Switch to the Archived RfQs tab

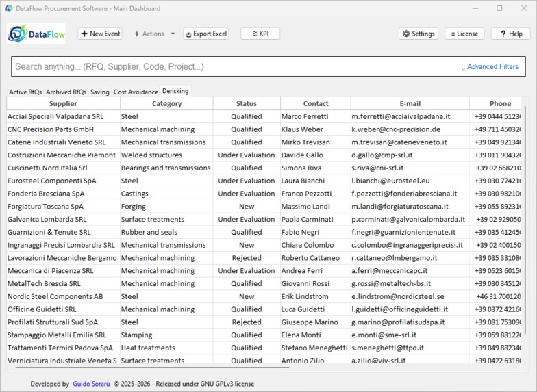66,92
